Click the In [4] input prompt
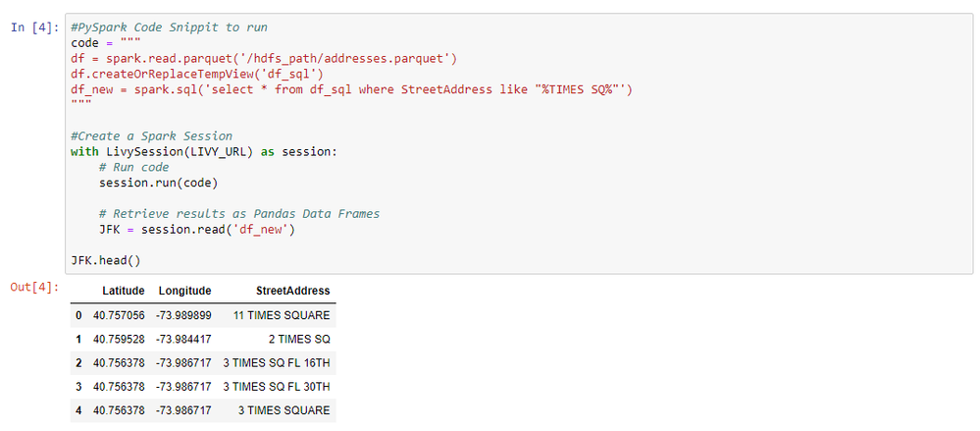The width and height of the screenshot is (980, 431). tap(34, 27)
